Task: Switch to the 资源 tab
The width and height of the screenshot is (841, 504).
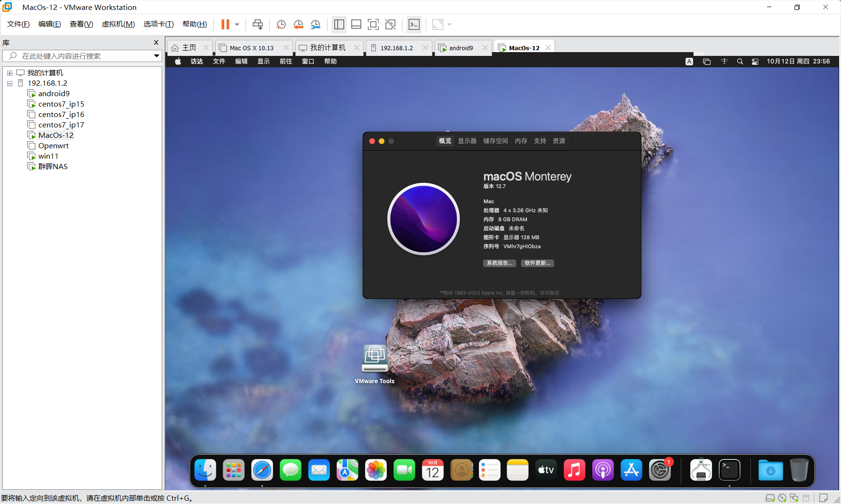Action: point(559,141)
